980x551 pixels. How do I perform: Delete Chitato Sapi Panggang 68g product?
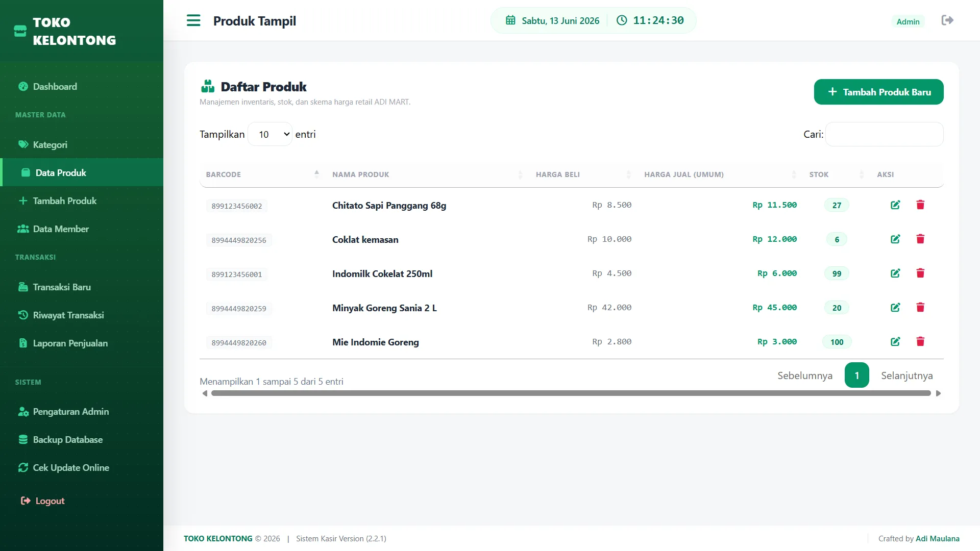point(920,205)
